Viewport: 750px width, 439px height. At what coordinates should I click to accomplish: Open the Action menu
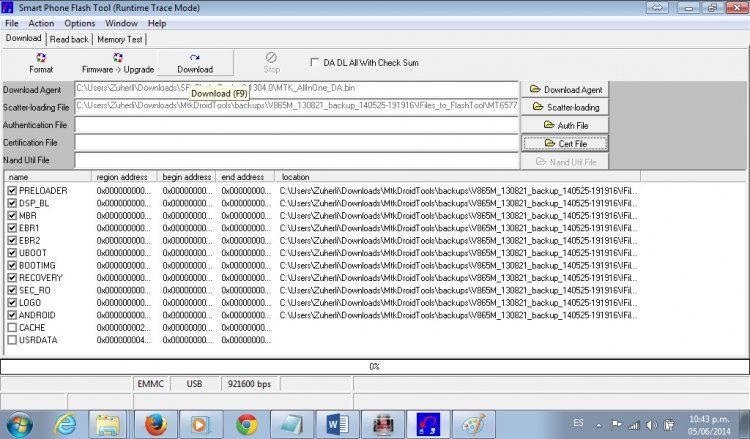tap(41, 23)
